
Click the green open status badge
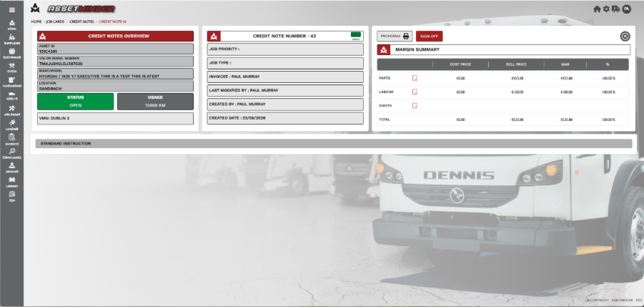[x=356, y=35]
